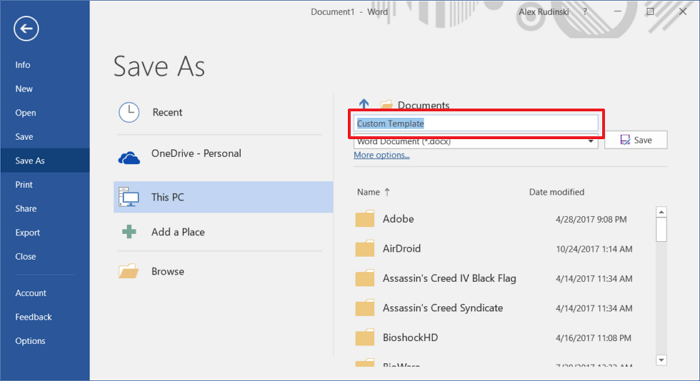The width and height of the screenshot is (700, 381).
Task: Click the Adobe folder name
Action: [x=398, y=219]
